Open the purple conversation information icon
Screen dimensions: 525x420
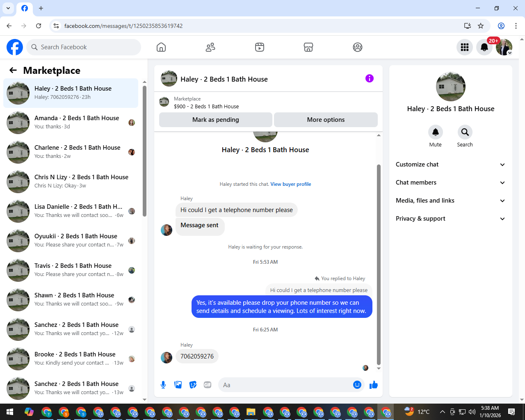370,78
